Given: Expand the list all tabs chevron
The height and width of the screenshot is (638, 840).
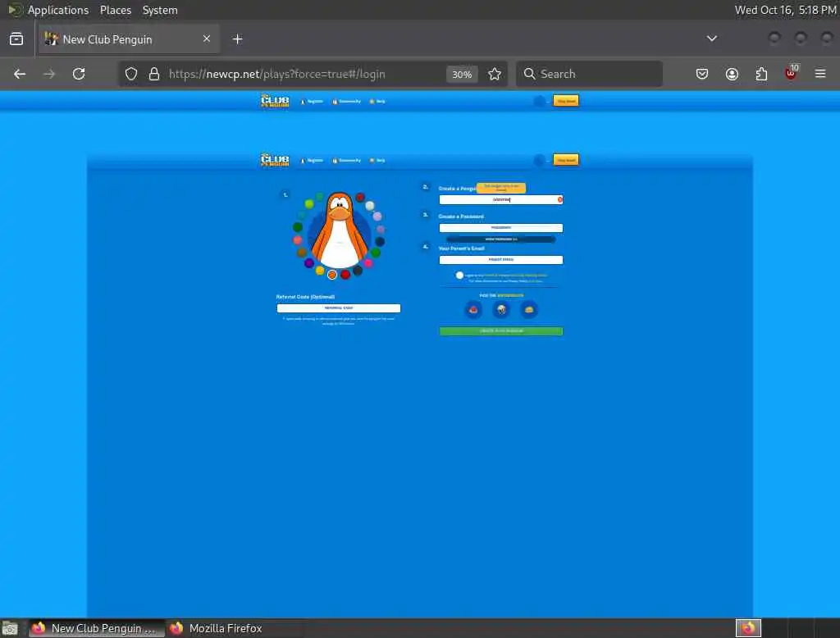Looking at the screenshot, I should [x=711, y=39].
